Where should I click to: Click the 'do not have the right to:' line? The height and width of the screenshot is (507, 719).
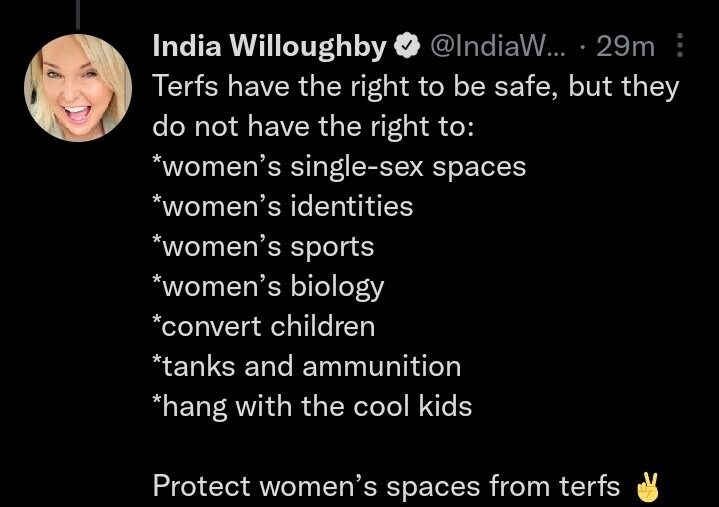point(313,126)
